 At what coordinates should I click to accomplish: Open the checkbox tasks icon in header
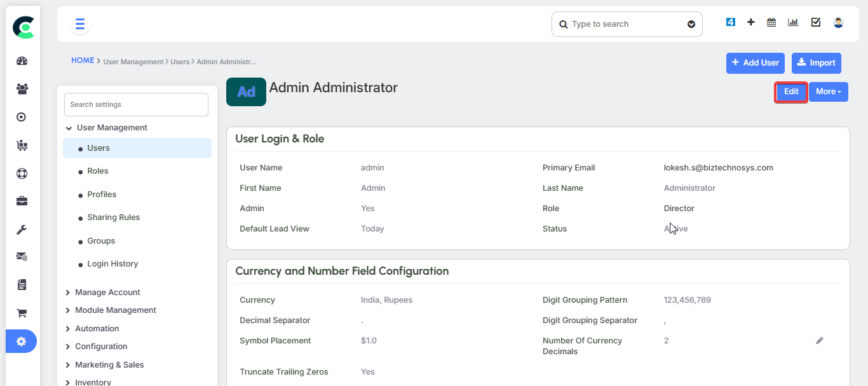(816, 22)
